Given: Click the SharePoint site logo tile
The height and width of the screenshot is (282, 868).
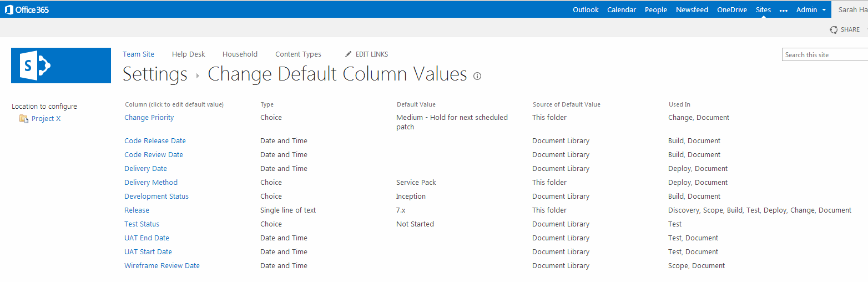Looking at the screenshot, I should click(x=61, y=66).
